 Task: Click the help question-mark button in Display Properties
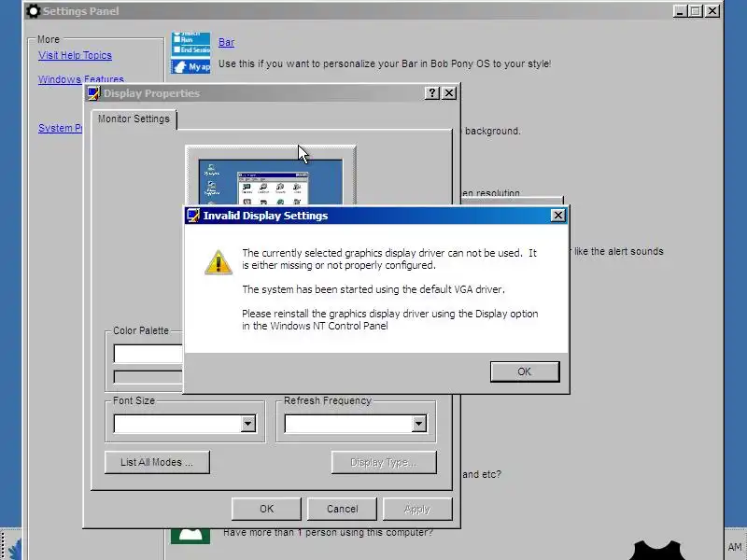431,92
